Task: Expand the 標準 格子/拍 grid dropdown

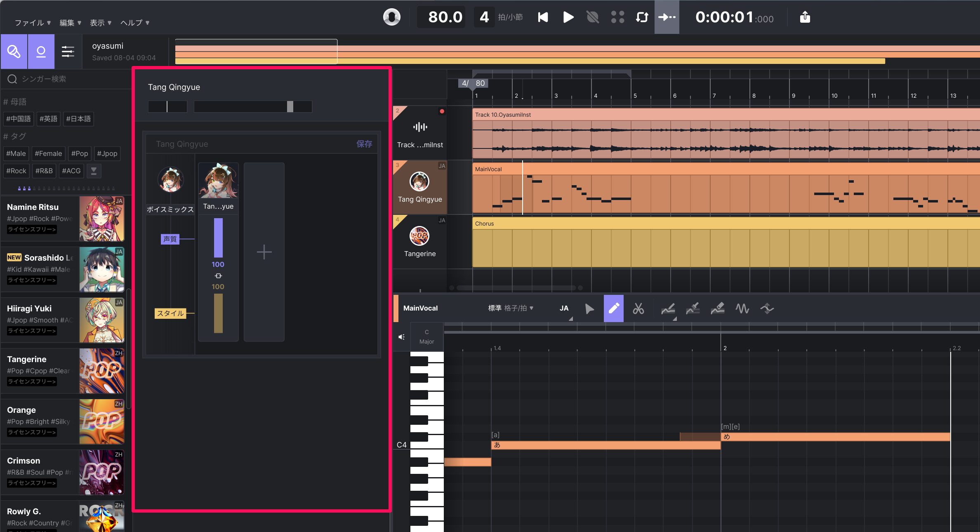Action: [511, 308]
